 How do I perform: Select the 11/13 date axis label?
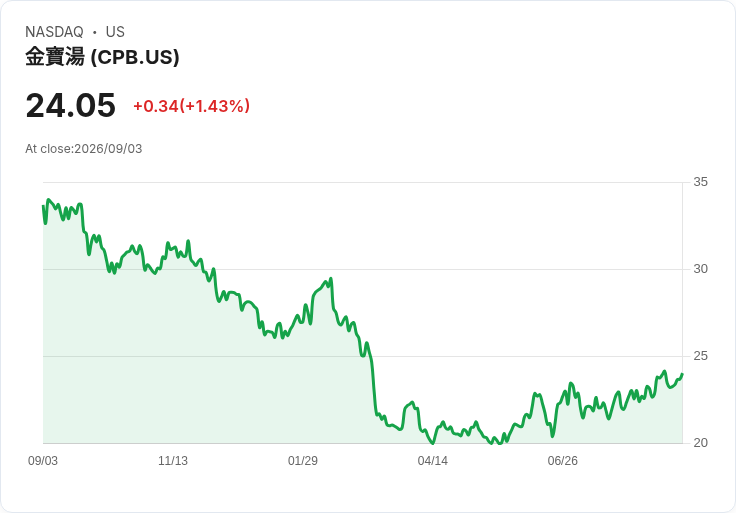pyautogui.click(x=173, y=460)
